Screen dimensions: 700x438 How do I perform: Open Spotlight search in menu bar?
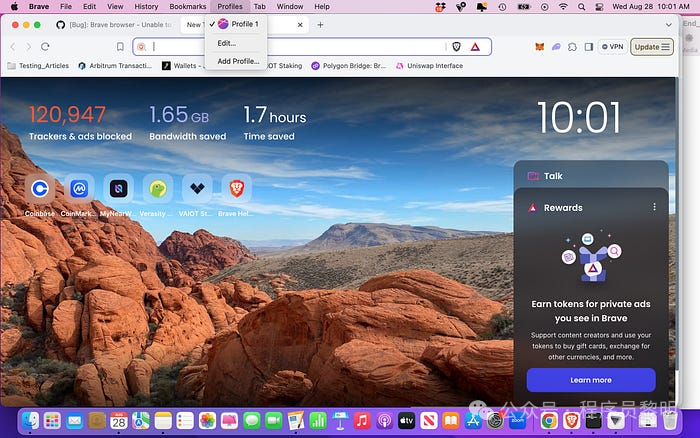coord(581,7)
